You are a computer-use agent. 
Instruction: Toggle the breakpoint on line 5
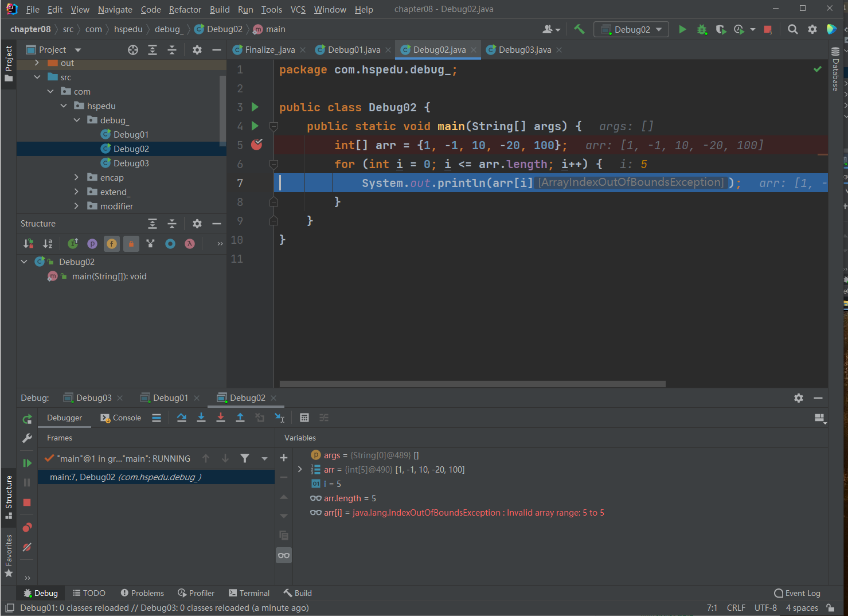[257, 145]
